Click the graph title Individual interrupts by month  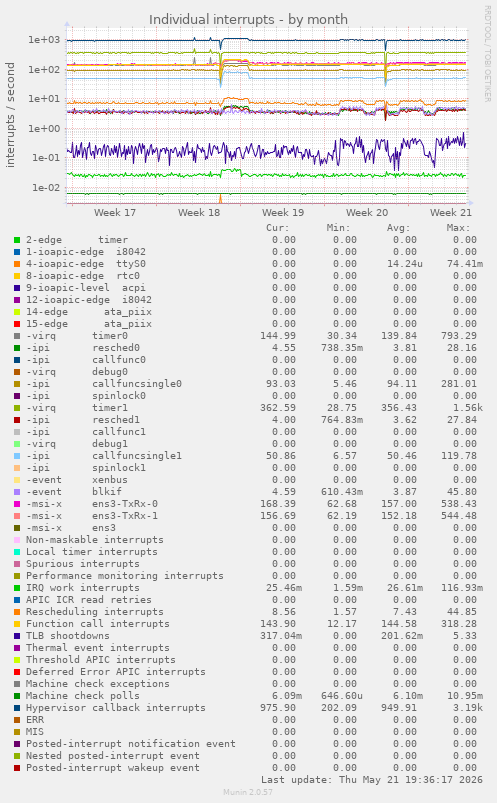tap(248, 19)
